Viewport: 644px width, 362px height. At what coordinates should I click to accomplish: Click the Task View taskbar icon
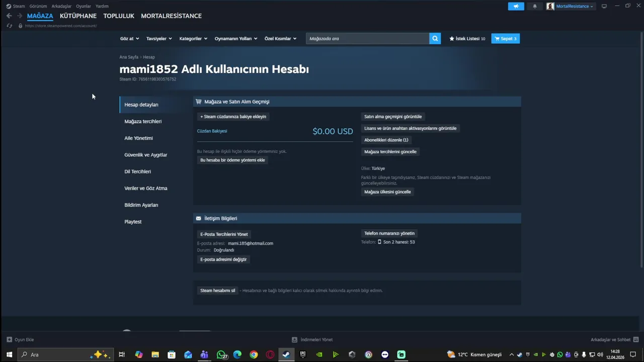122,354
